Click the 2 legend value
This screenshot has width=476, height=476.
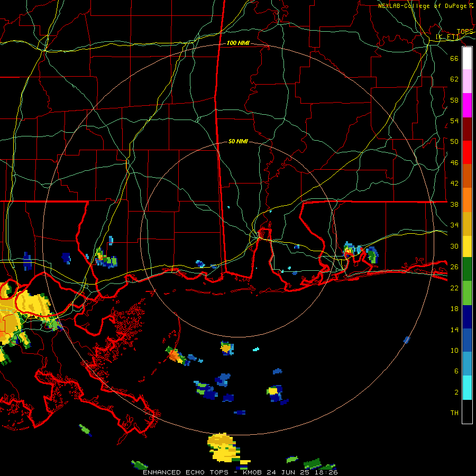(x=456, y=392)
